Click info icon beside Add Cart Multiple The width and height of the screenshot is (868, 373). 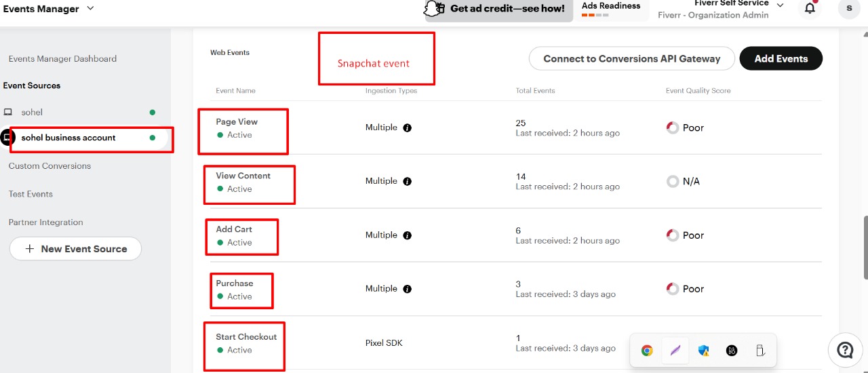click(x=407, y=235)
